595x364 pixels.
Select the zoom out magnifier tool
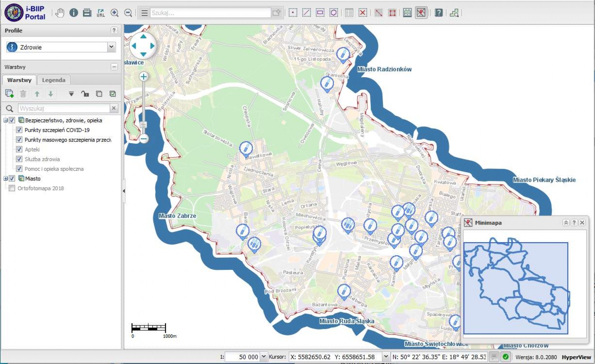[x=128, y=13]
